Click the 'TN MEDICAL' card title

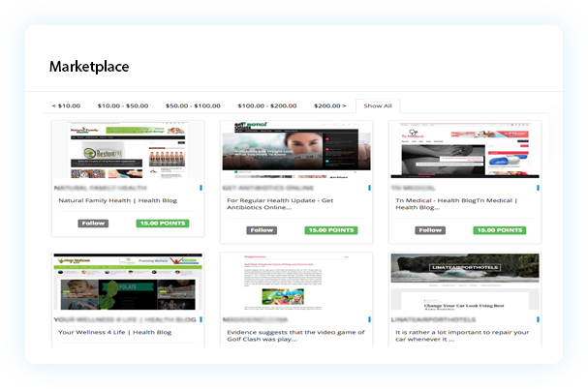point(413,188)
